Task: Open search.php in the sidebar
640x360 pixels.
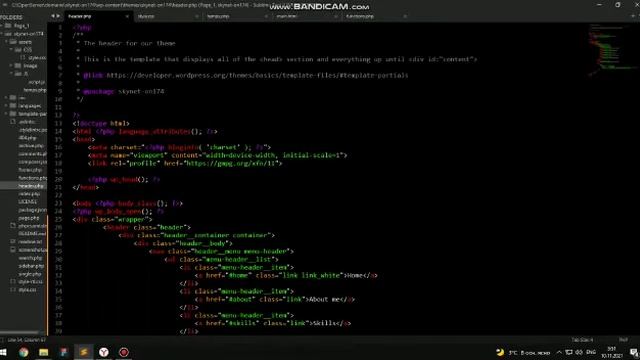Action: (30, 258)
